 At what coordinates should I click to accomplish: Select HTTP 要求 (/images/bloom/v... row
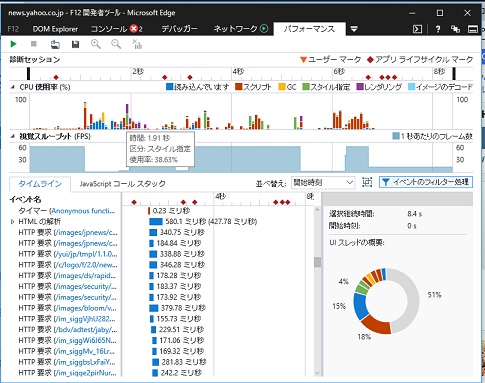[x=67, y=308]
